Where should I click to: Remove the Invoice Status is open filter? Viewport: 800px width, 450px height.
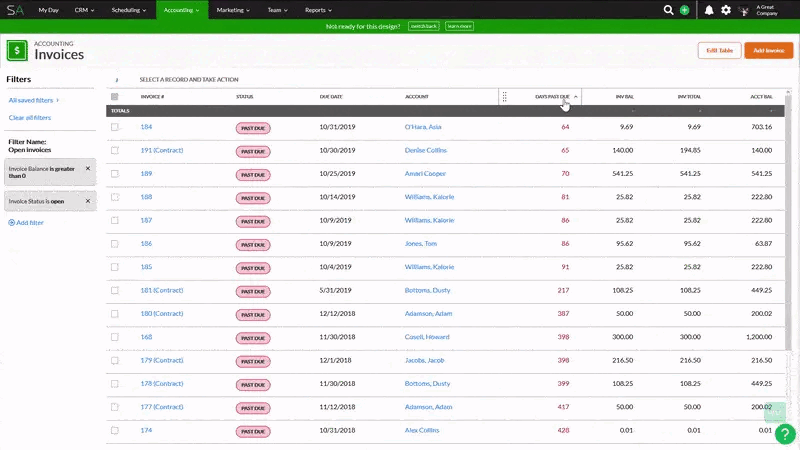point(88,200)
